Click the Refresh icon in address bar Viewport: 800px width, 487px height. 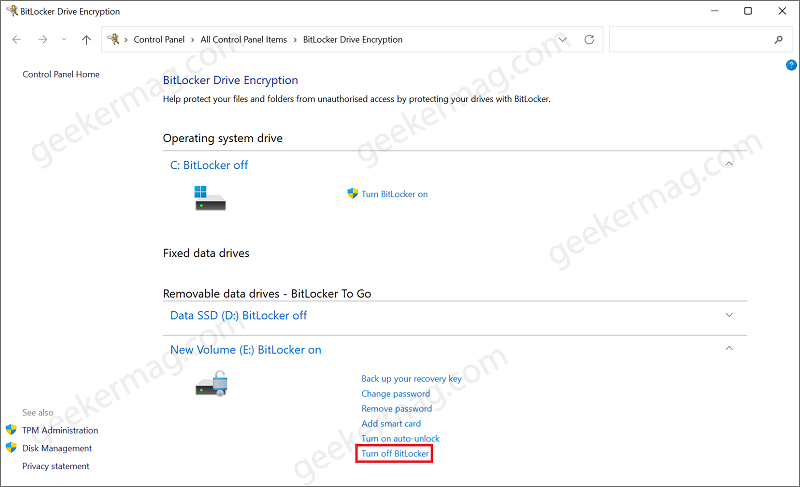click(589, 39)
